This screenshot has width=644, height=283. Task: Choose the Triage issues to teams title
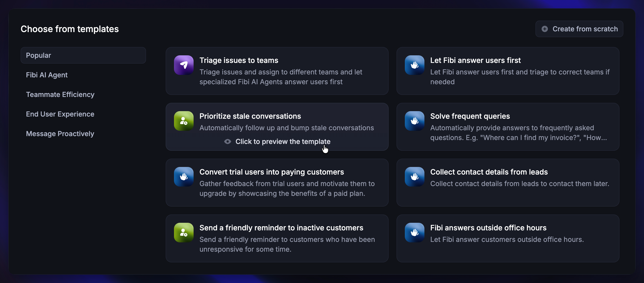pos(239,60)
